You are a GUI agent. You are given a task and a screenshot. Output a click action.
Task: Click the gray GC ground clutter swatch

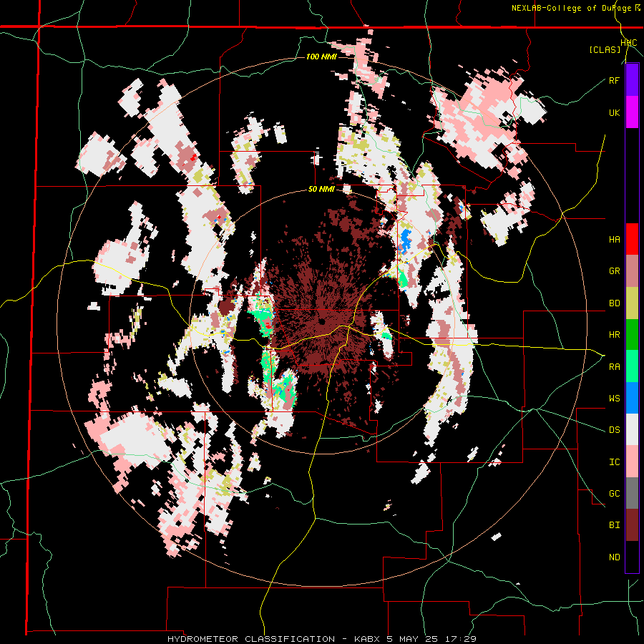coord(632,493)
